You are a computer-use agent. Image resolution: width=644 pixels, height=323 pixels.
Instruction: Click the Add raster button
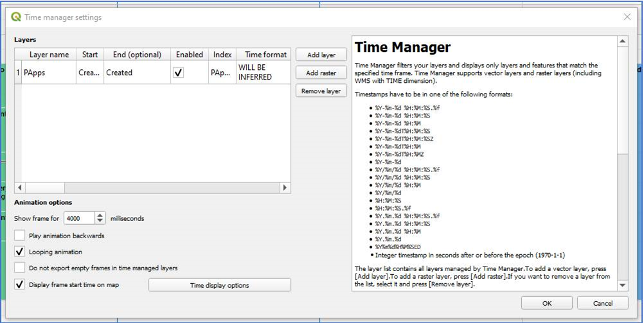[x=321, y=73]
